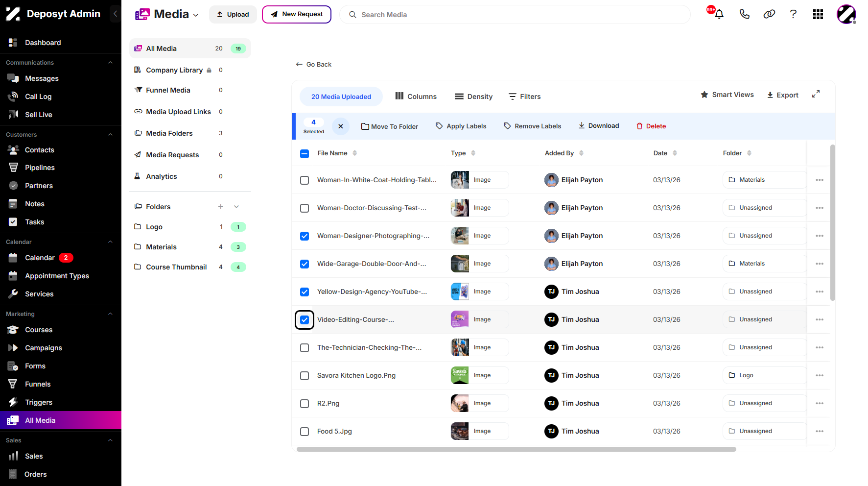
Task: Sort by Date column arrows
Action: [675, 153]
